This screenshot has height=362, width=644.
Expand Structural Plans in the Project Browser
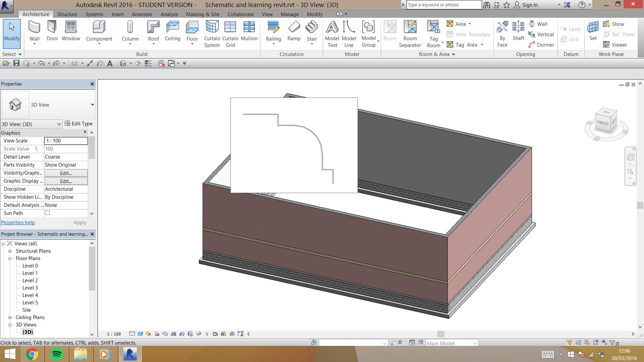(x=10, y=251)
